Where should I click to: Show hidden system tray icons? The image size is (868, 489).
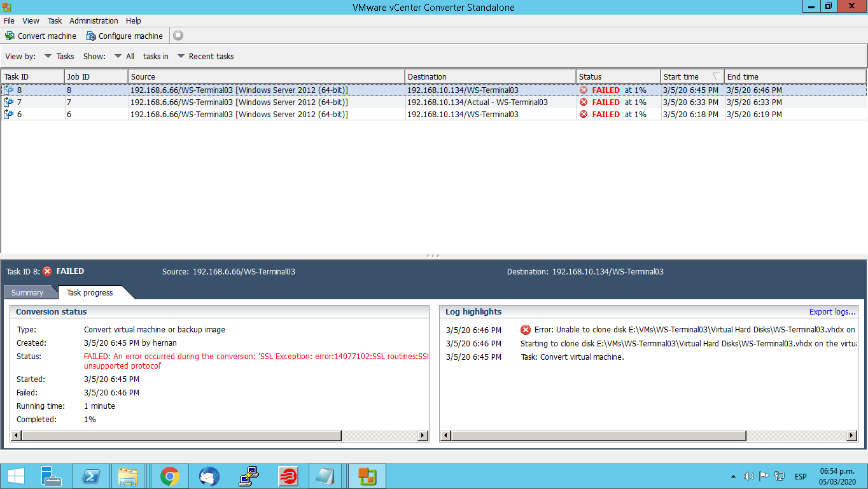pos(733,476)
